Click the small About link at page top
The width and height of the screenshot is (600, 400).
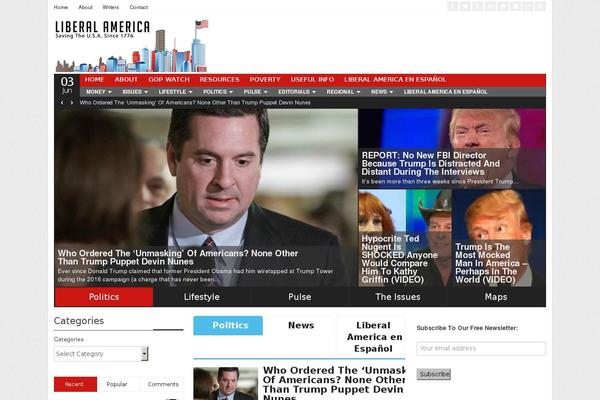(85, 7)
